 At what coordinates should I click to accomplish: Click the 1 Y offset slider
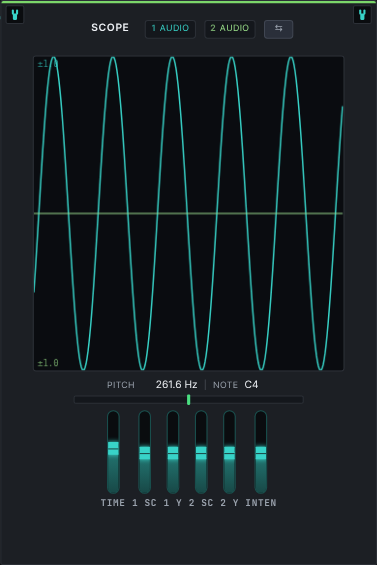(x=173, y=452)
